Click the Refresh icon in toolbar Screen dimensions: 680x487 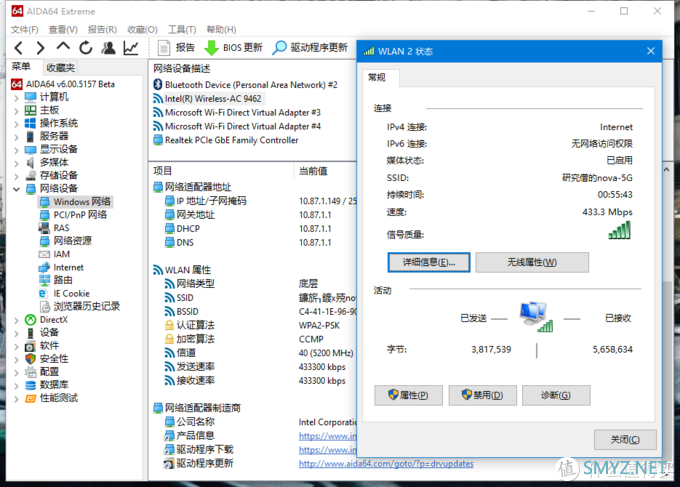[x=86, y=48]
